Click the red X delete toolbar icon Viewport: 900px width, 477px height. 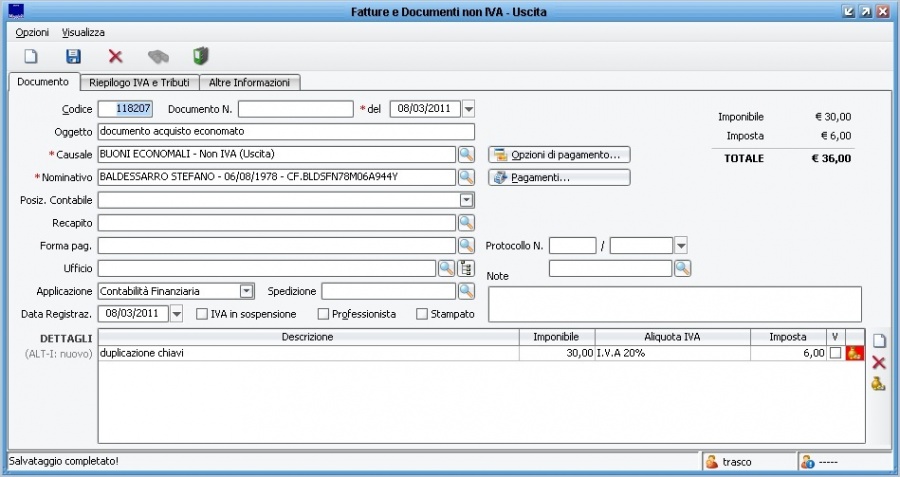[115, 57]
